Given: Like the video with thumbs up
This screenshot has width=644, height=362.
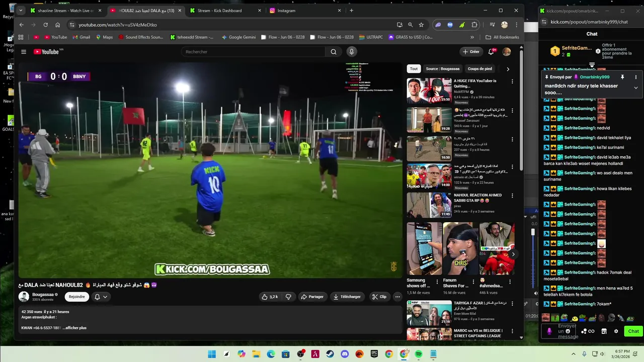Looking at the screenshot, I should click(x=270, y=297).
